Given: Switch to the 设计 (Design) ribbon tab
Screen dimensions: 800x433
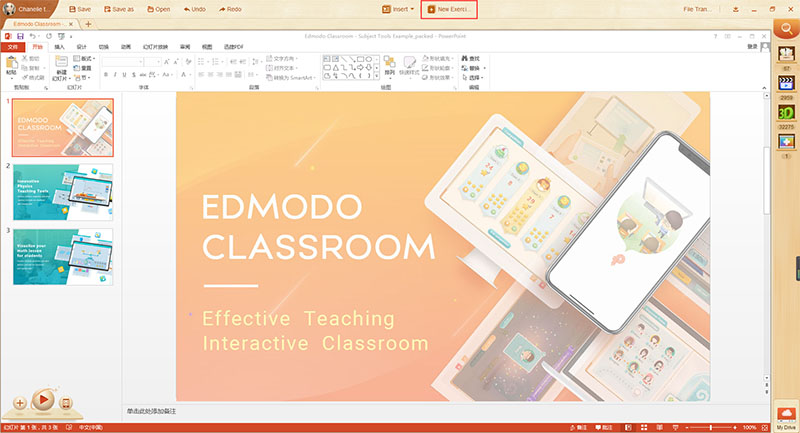Looking at the screenshot, I should [82, 47].
